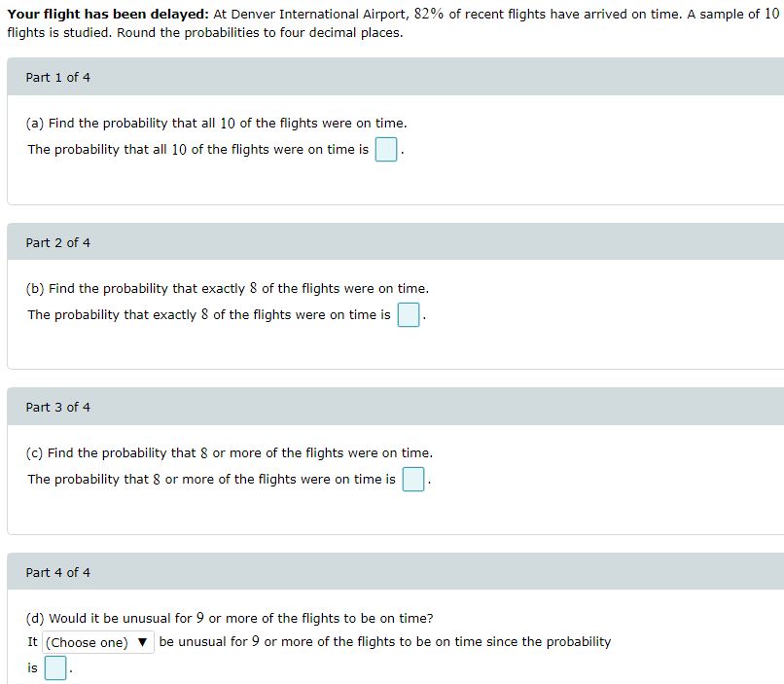Image resolution: width=784 pixels, height=684 pixels.
Task: Click the Part 4 of 4 header
Action: (x=58, y=572)
